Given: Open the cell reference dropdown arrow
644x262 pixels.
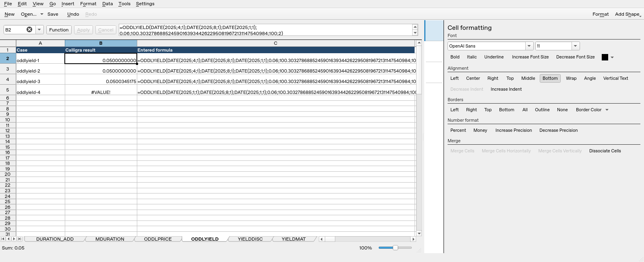Looking at the screenshot, I should tap(39, 29).
